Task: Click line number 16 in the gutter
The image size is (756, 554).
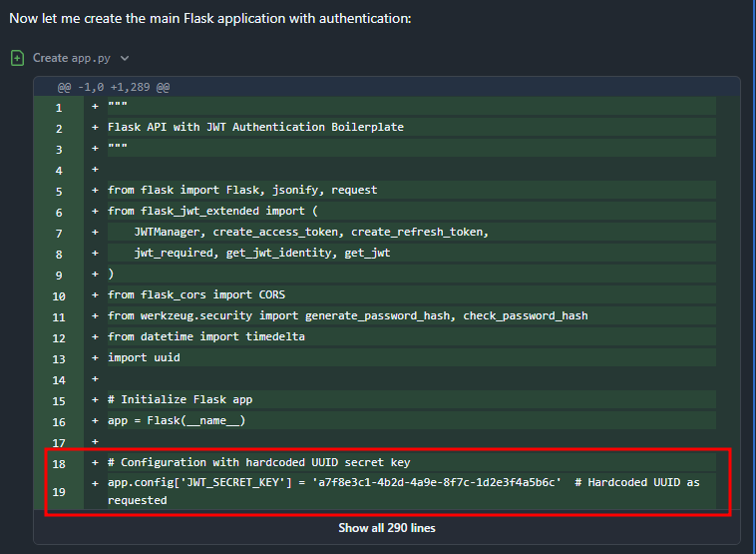Action: click(59, 421)
